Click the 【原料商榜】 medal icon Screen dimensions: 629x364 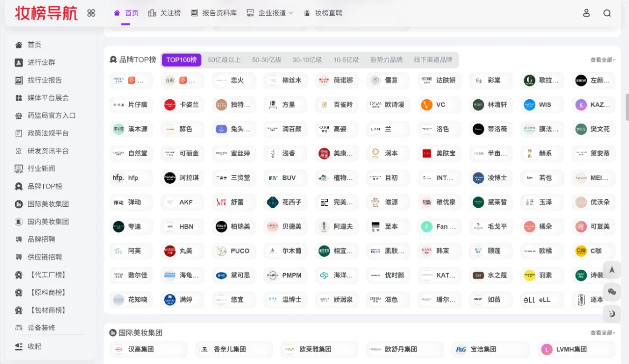[19, 292]
